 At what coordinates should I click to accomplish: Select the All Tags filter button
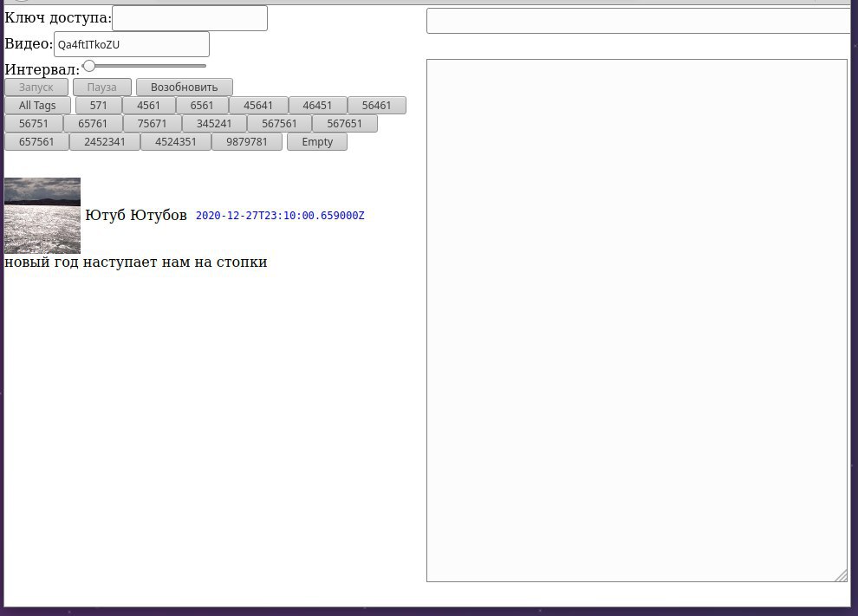coord(37,105)
